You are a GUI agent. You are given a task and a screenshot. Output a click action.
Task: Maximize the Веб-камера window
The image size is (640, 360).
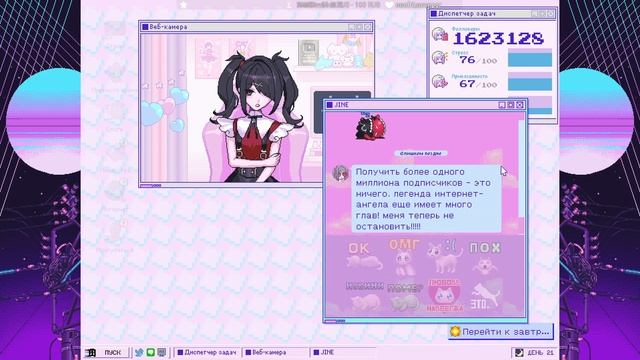click(359, 27)
